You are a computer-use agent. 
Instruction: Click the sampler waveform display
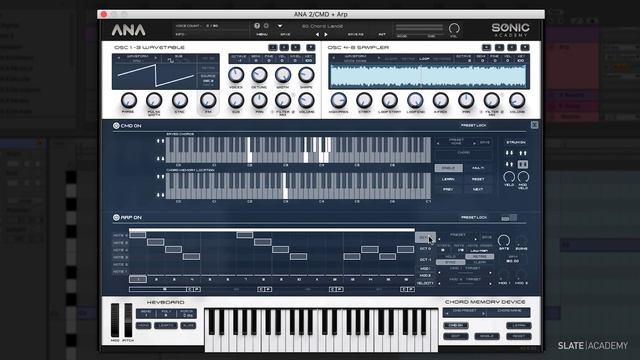pos(429,76)
